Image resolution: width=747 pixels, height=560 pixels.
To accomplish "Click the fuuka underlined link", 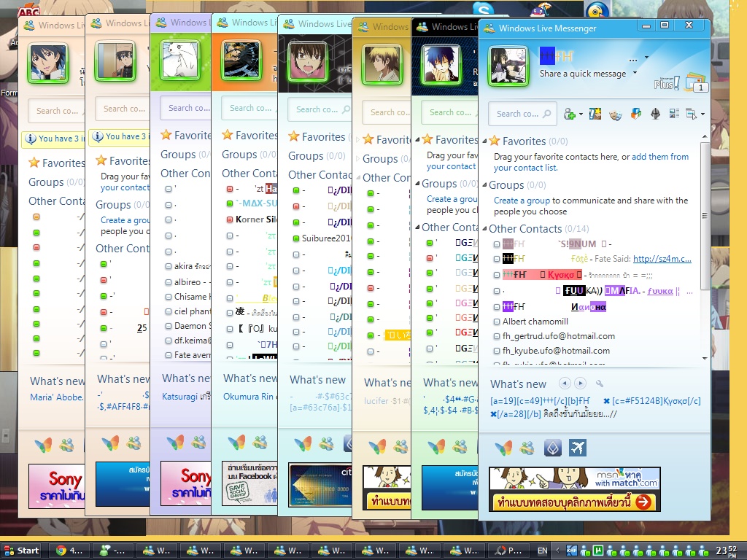I will (x=660, y=291).
